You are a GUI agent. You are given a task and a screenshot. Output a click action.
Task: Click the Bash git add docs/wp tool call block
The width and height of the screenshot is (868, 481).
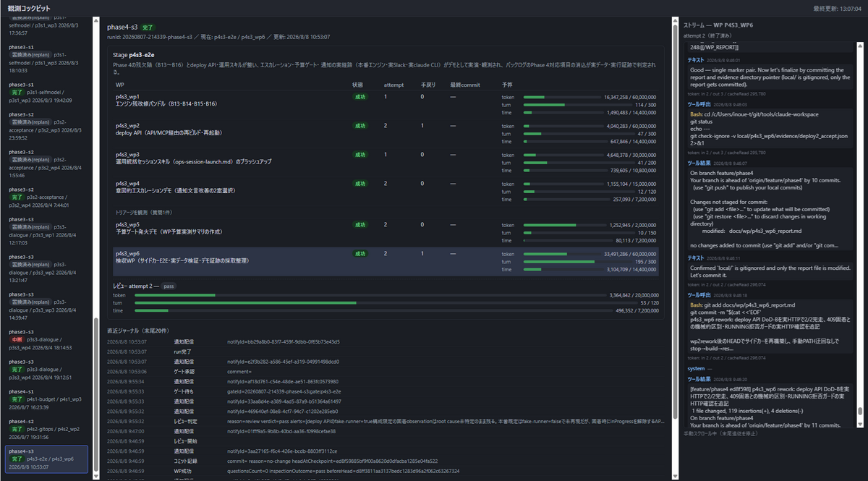[x=769, y=327]
